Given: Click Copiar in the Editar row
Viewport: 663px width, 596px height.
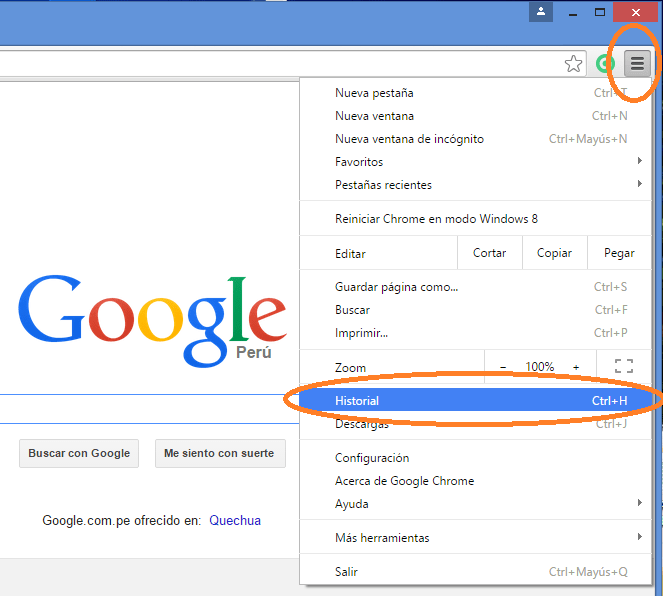Looking at the screenshot, I should (x=554, y=253).
